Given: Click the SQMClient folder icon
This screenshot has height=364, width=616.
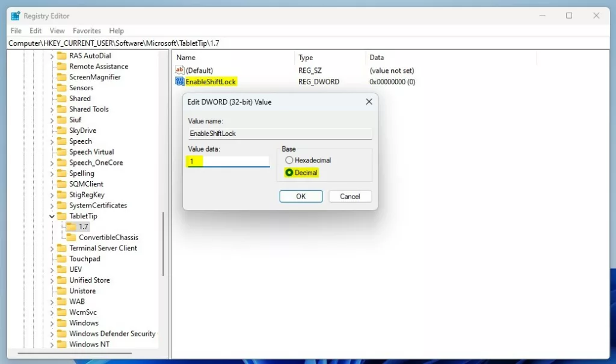Looking at the screenshot, I should [x=62, y=184].
